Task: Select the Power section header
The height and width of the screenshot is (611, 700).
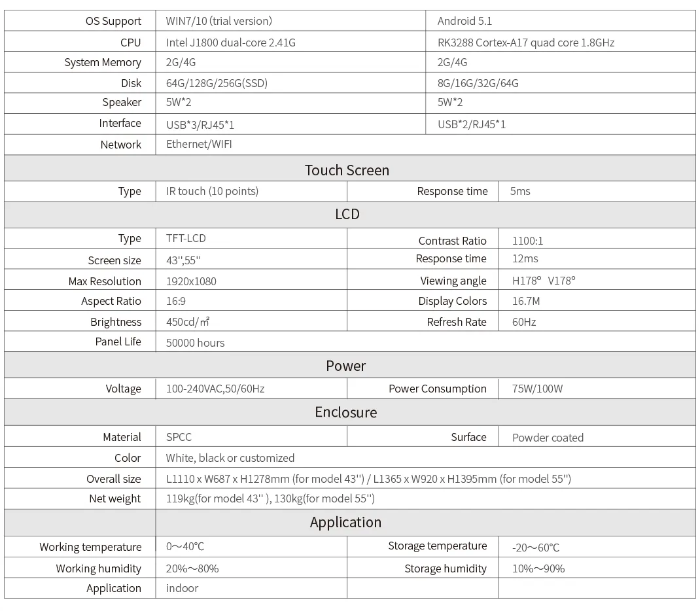Action: [346, 366]
